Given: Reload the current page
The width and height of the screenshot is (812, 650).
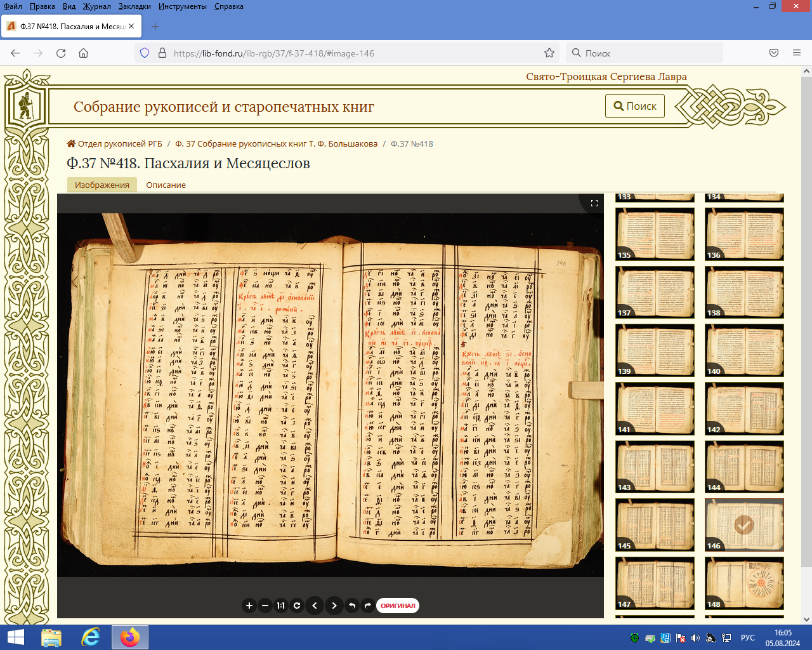Looking at the screenshot, I should (x=61, y=53).
